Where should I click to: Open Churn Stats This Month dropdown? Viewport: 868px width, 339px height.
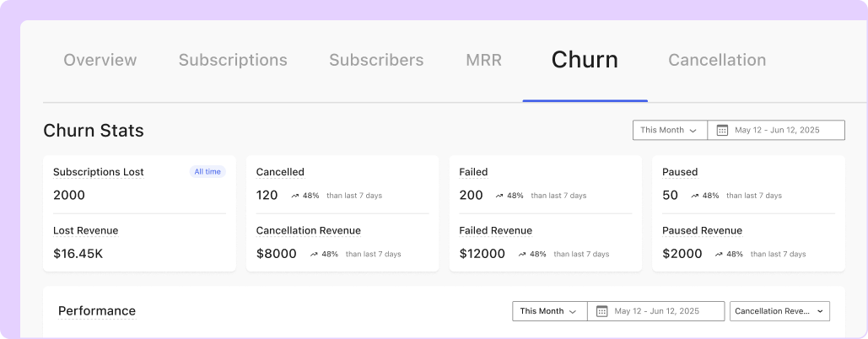(671, 130)
